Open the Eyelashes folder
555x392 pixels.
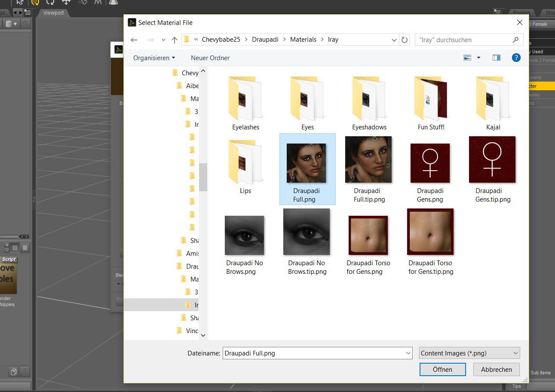coord(245,104)
